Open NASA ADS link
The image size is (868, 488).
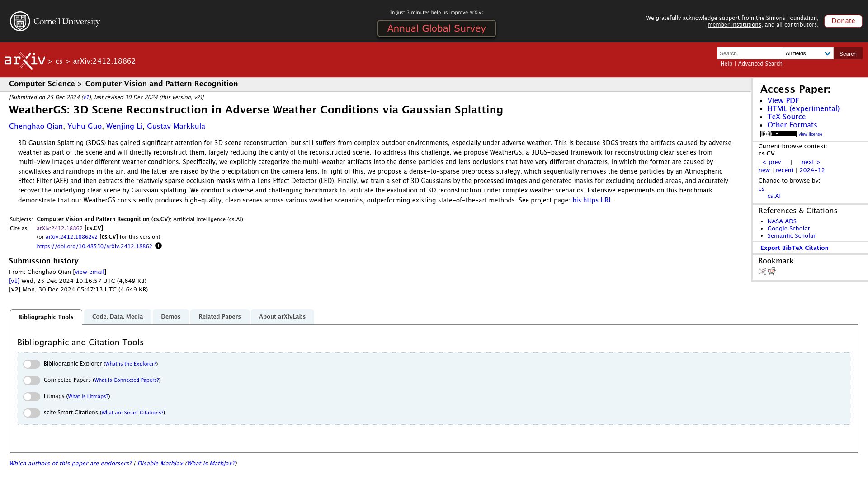(x=782, y=221)
